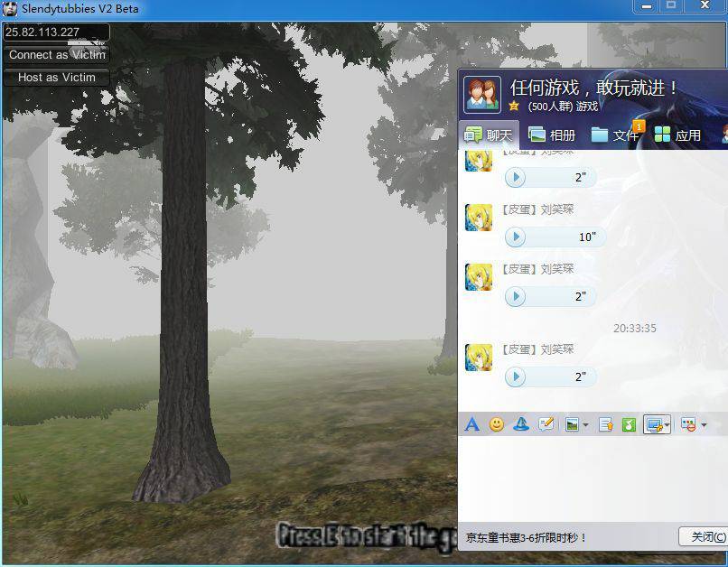
Task: Expand the send picture dropdown arrow
Action: (585, 425)
